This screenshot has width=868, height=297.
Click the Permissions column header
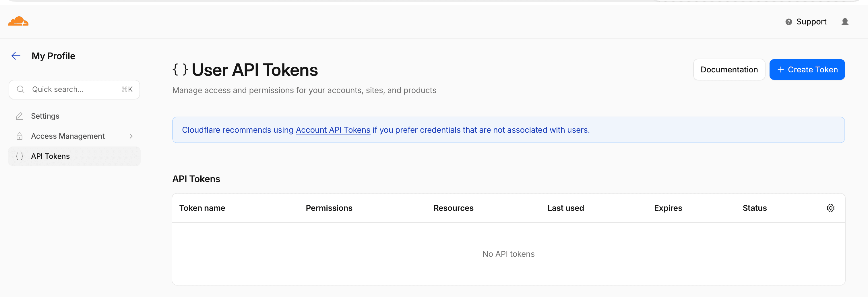[x=329, y=208]
